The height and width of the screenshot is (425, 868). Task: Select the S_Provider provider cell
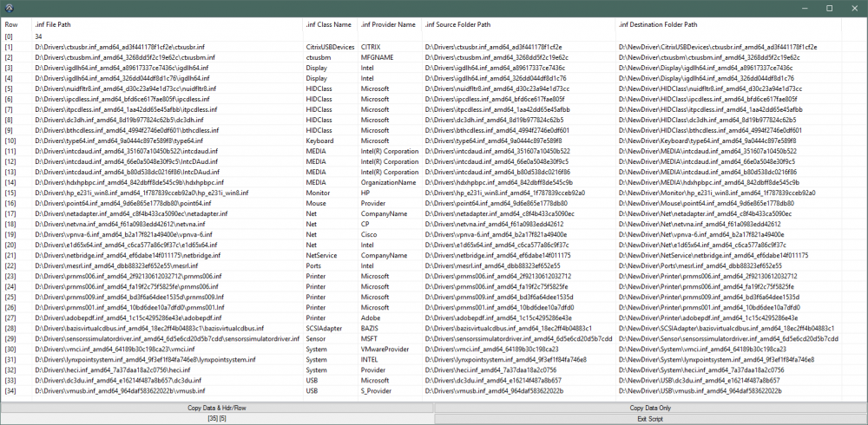click(x=377, y=391)
